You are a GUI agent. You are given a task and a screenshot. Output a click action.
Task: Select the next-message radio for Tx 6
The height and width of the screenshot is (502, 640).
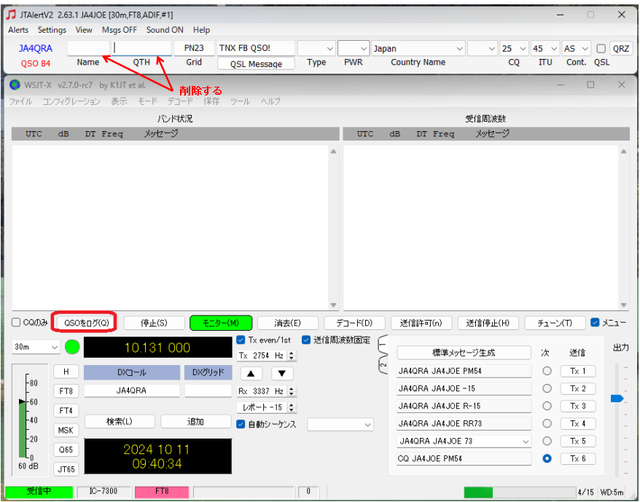click(x=547, y=458)
